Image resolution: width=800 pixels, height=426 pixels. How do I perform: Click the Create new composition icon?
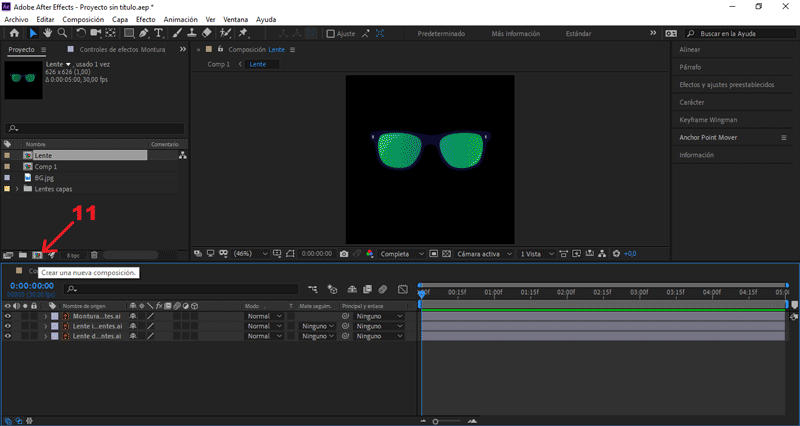pos(38,256)
